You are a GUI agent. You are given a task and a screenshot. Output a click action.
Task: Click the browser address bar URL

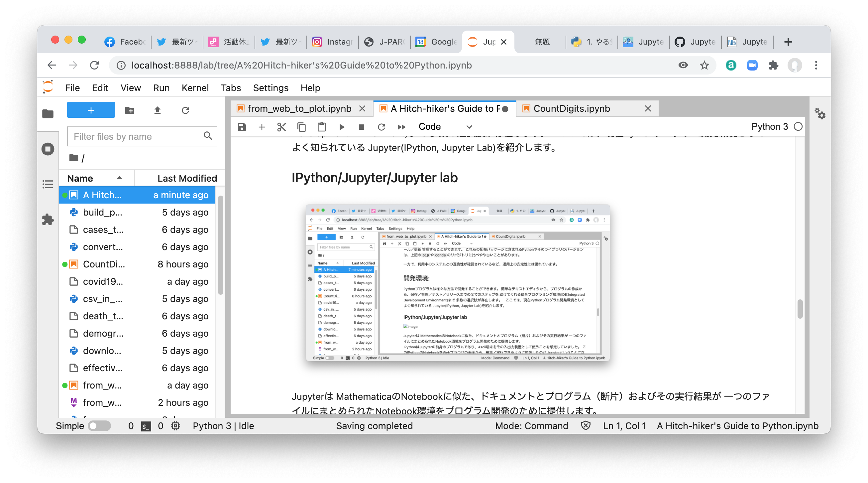pos(302,65)
